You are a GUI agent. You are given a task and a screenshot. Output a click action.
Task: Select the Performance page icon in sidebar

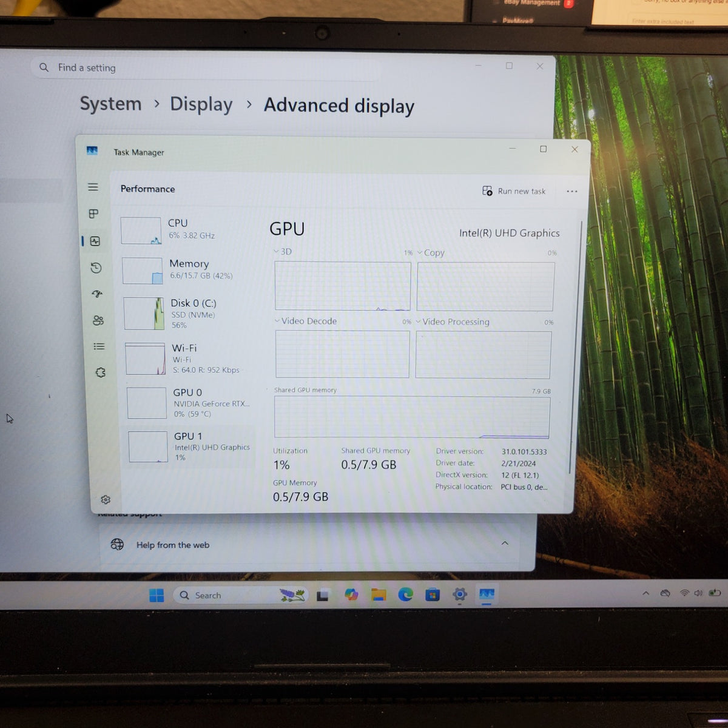[x=95, y=241]
